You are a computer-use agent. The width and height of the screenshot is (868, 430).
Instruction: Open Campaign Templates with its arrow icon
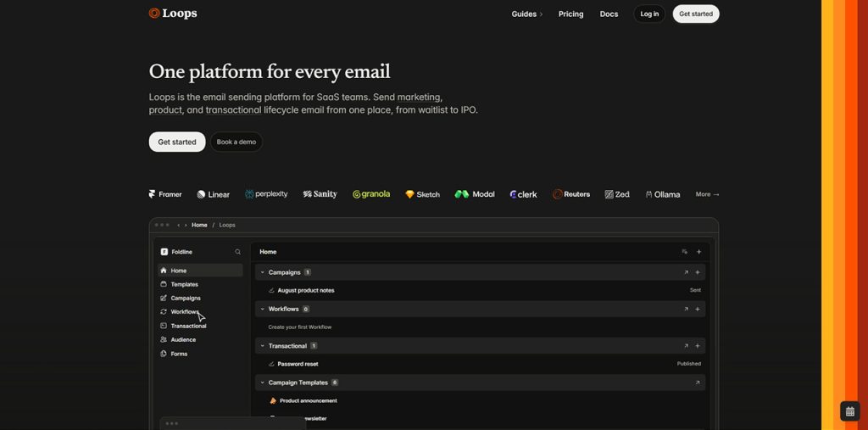[x=698, y=383]
